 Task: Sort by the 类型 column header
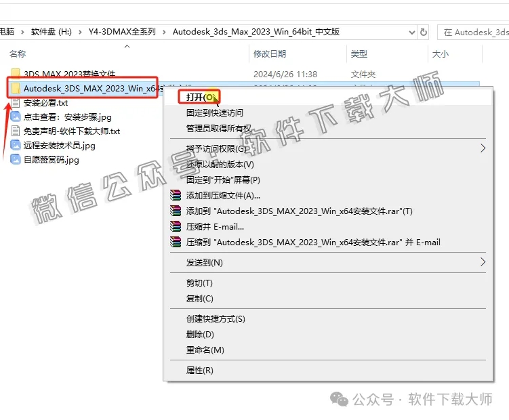359,54
